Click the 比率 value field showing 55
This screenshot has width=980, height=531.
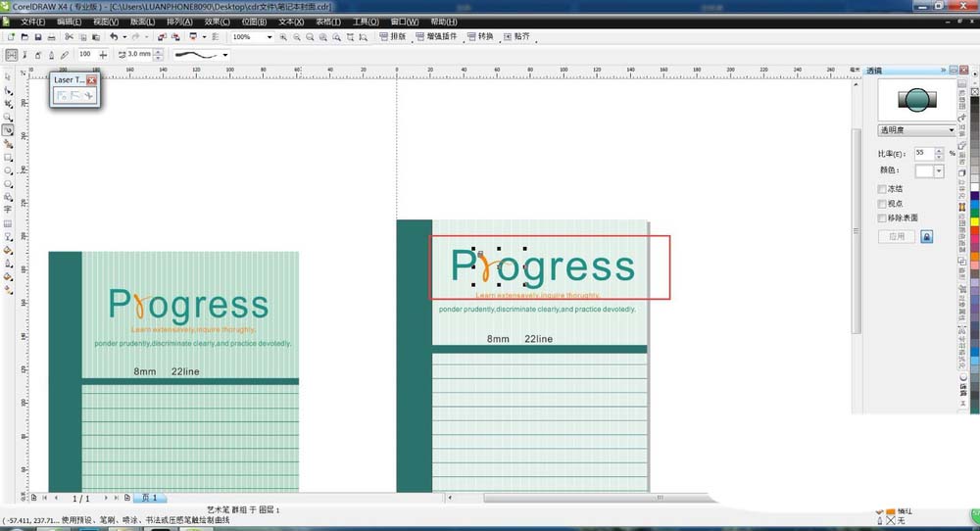[923, 153]
